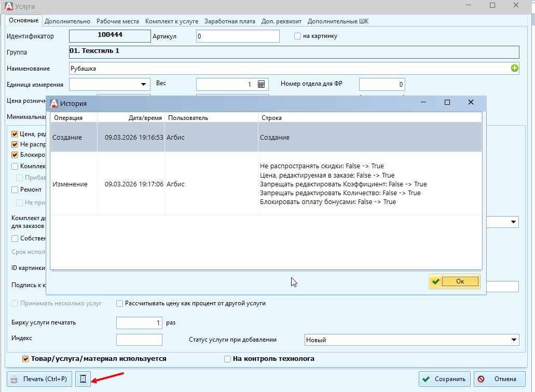Click the Услуга window app logo icon
The image size is (535, 392).
click(8, 6)
